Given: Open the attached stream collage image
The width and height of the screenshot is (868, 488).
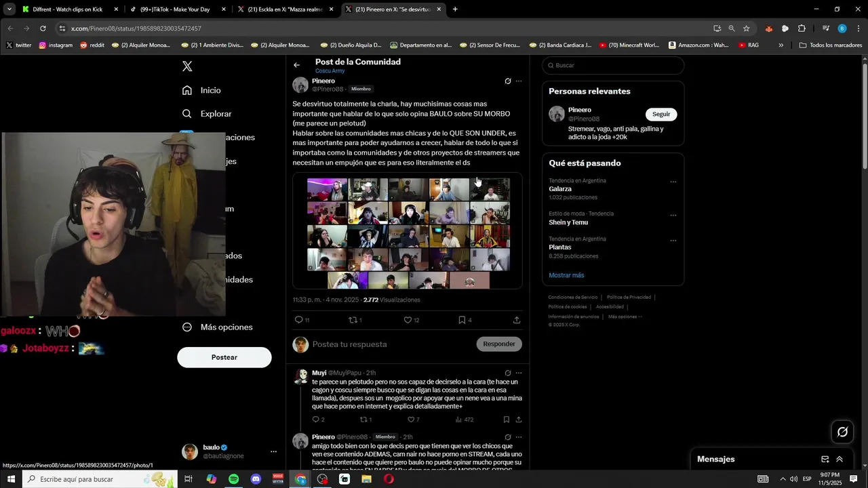Looking at the screenshot, I should point(408,231).
